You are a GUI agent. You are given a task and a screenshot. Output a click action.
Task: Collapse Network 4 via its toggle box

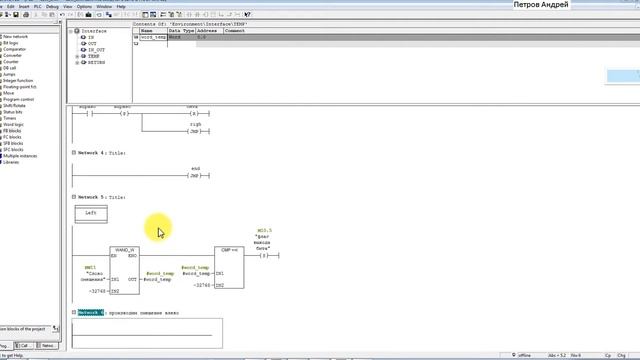tap(74, 153)
